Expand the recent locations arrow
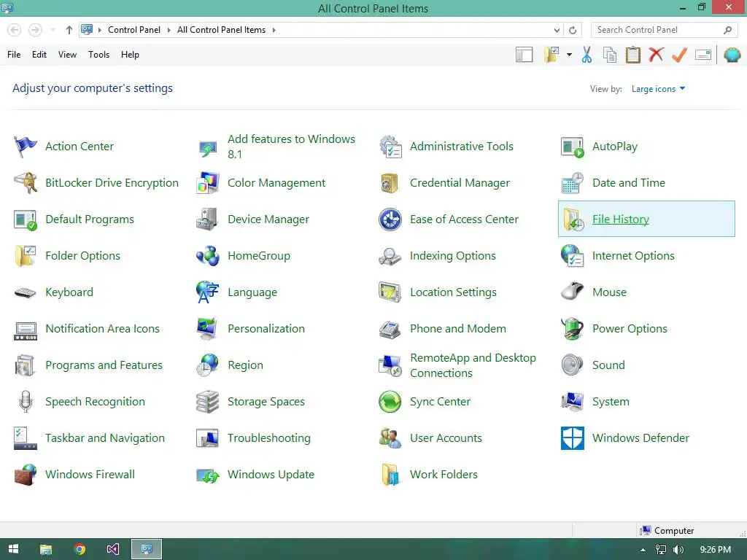Screen dimensions: 747x560 [53, 30]
